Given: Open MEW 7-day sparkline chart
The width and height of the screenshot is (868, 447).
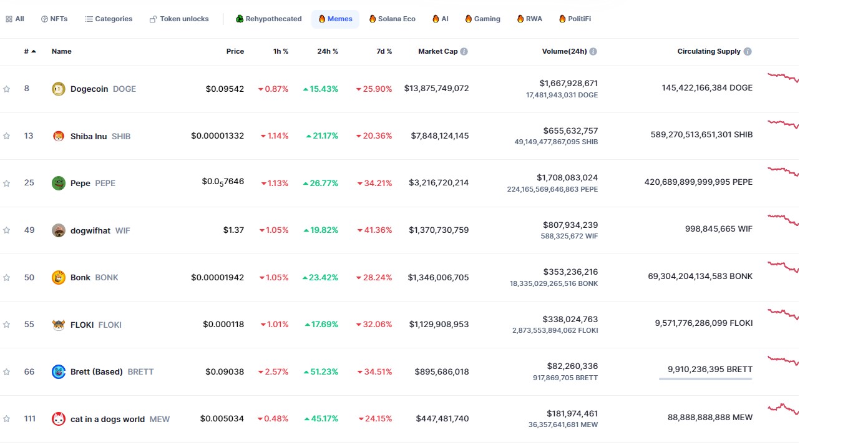Looking at the screenshot, I should point(783,408).
